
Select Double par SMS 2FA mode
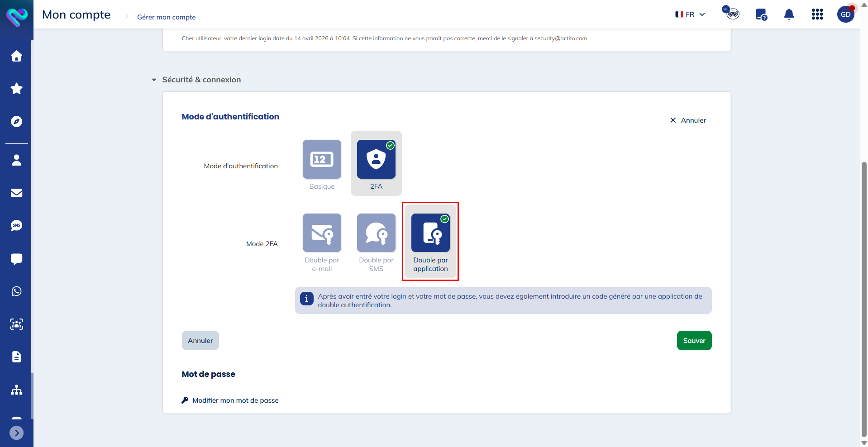[376, 243]
